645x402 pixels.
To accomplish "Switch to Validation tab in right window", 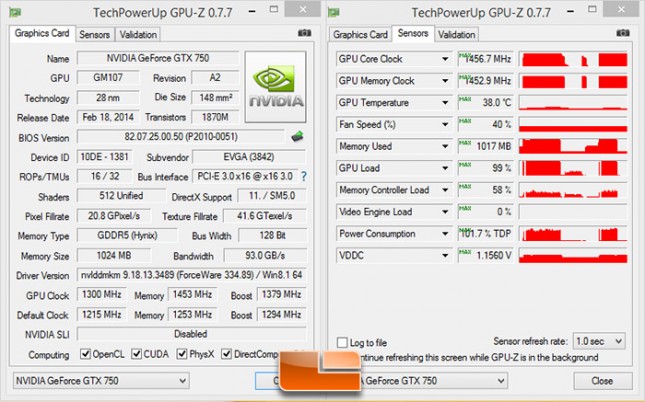I will pos(457,35).
